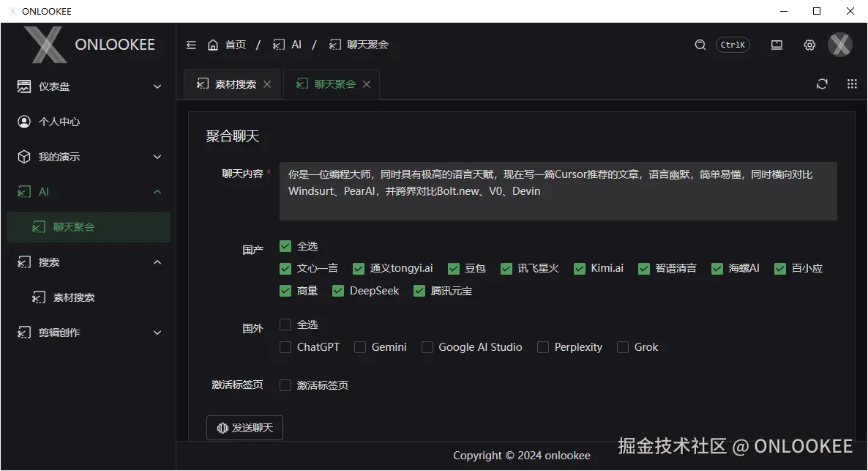Screen dimensions: 868x471
Task: Uncheck 通义tongyi.ai checkbox
Action: pos(359,269)
